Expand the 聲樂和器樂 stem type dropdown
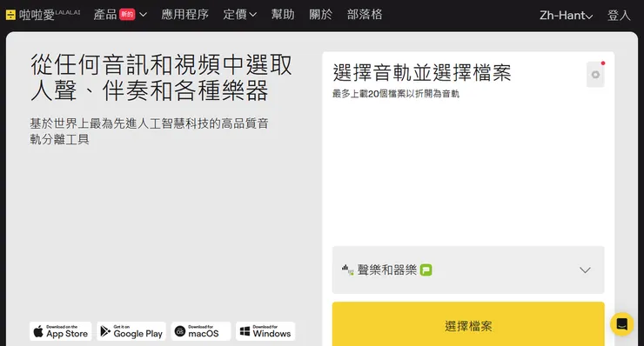Viewport: 644px width, 346px height. coord(468,270)
